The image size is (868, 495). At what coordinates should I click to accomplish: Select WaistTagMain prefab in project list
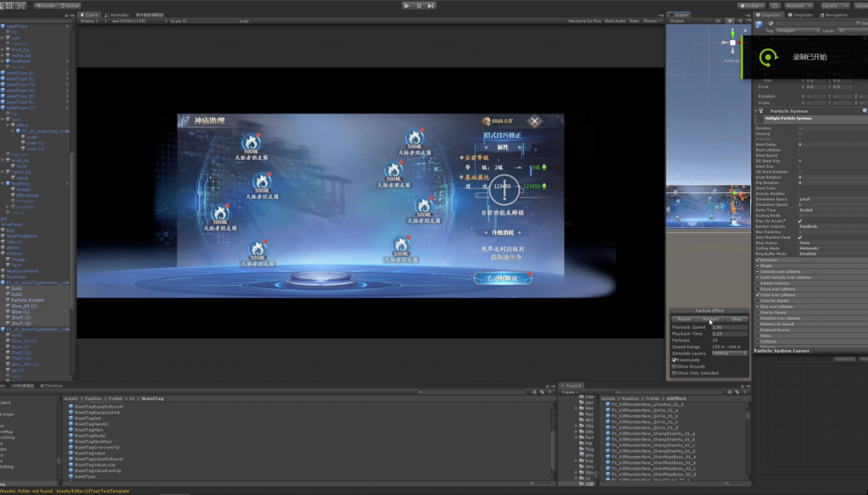point(88,430)
